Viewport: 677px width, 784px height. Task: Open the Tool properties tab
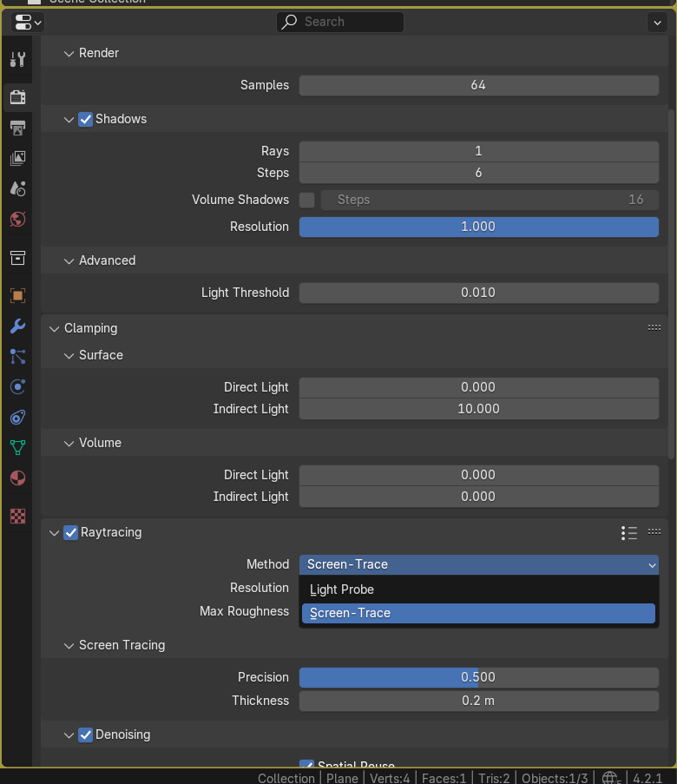click(x=17, y=60)
